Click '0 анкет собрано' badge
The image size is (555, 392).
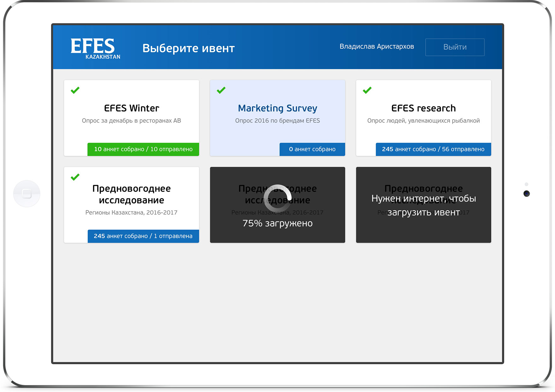tap(312, 149)
